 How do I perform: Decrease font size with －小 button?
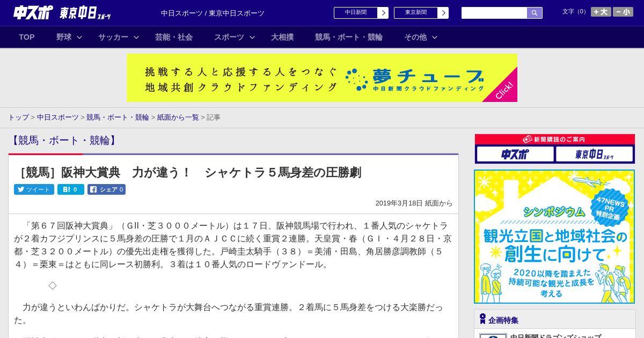(x=623, y=12)
